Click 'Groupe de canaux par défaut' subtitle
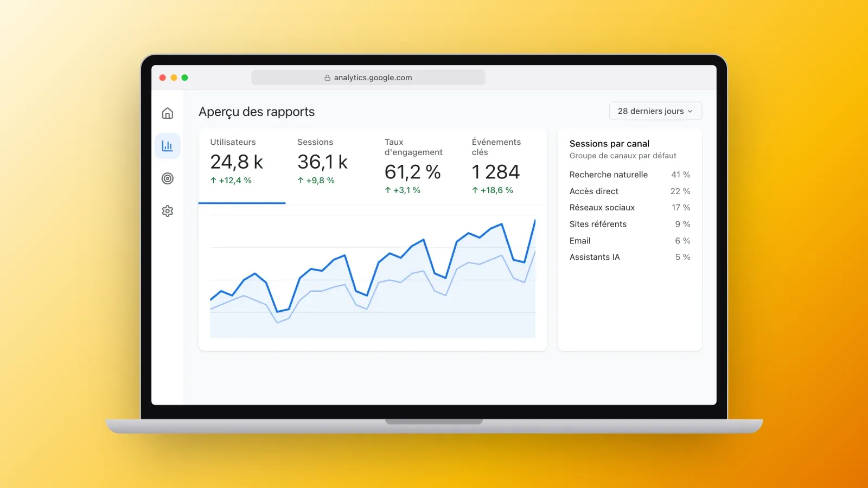Screen dimensions: 868x488 tap(623, 156)
